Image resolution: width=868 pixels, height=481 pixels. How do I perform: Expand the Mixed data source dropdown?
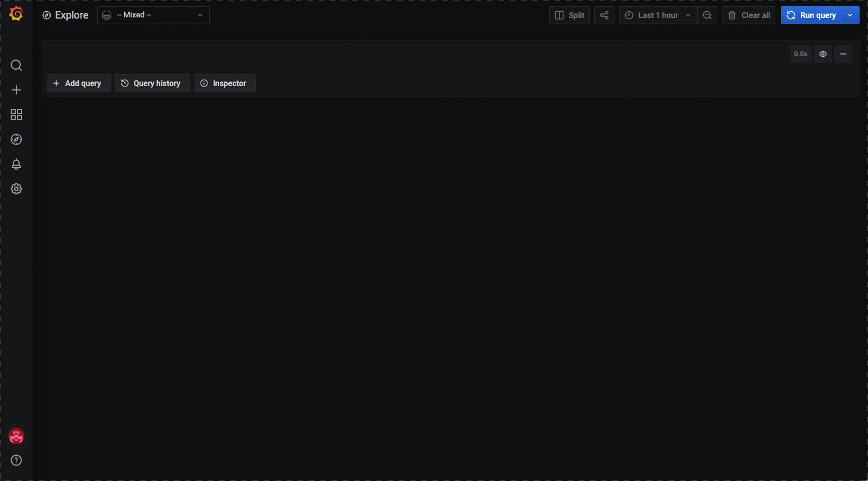(x=153, y=15)
